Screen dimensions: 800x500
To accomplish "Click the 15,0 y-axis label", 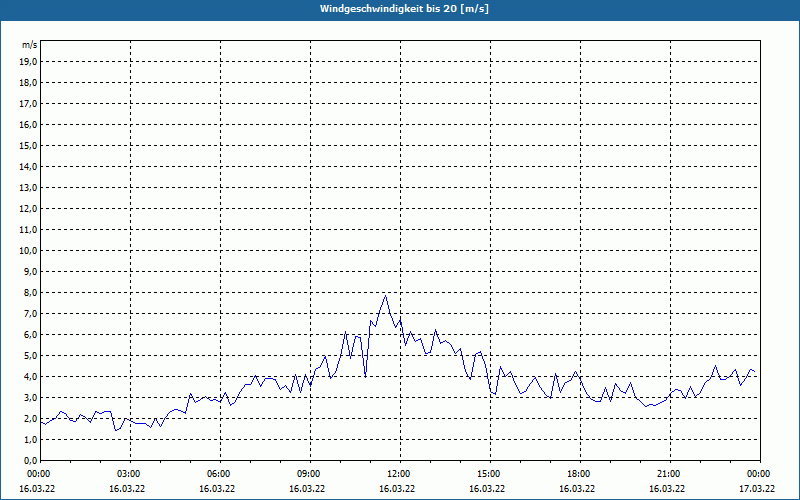I will click(x=28, y=146).
